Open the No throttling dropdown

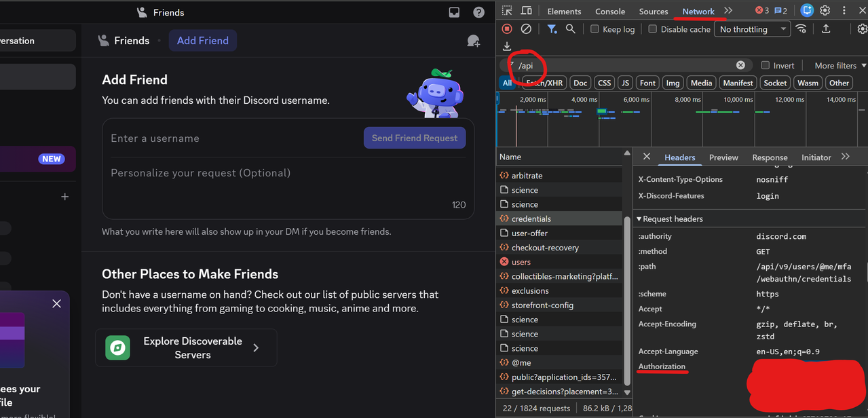click(753, 29)
